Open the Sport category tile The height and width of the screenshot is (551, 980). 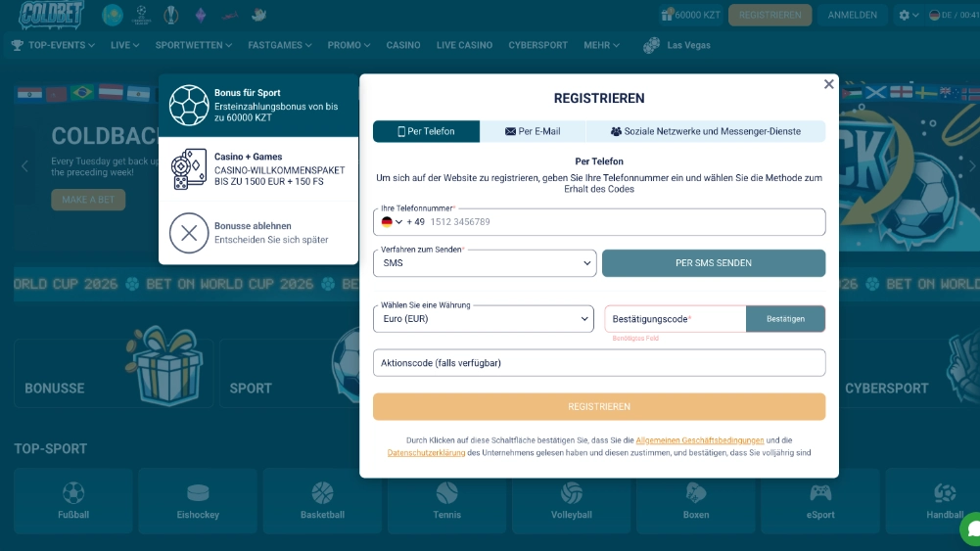pos(290,373)
